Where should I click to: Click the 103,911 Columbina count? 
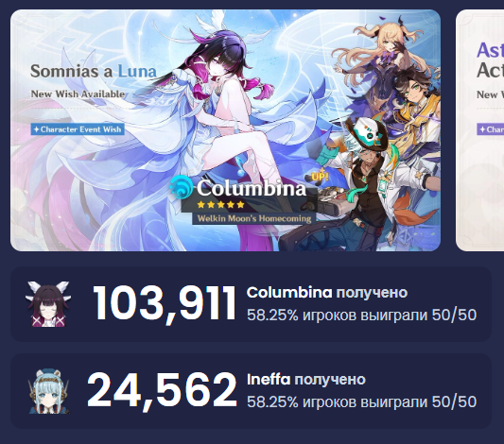tap(164, 303)
